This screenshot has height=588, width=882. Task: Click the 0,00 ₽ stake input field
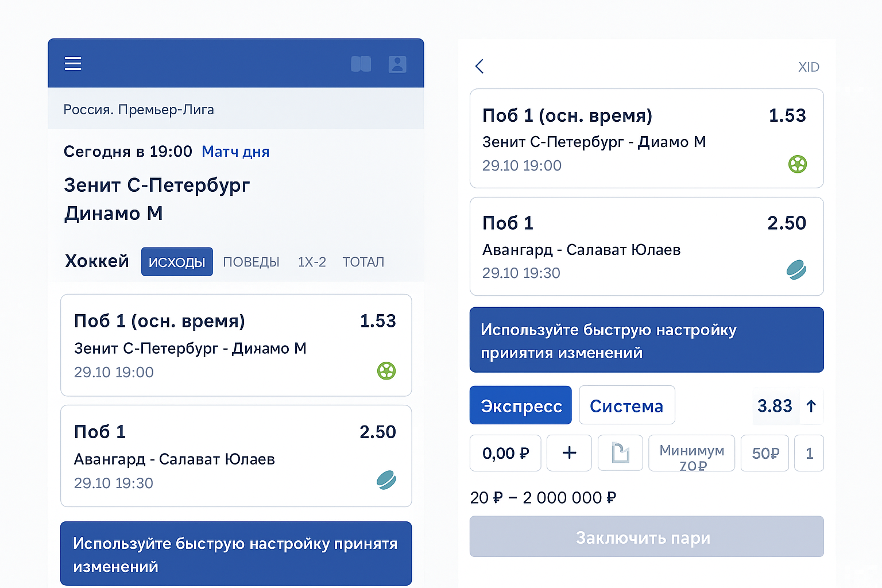click(505, 453)
